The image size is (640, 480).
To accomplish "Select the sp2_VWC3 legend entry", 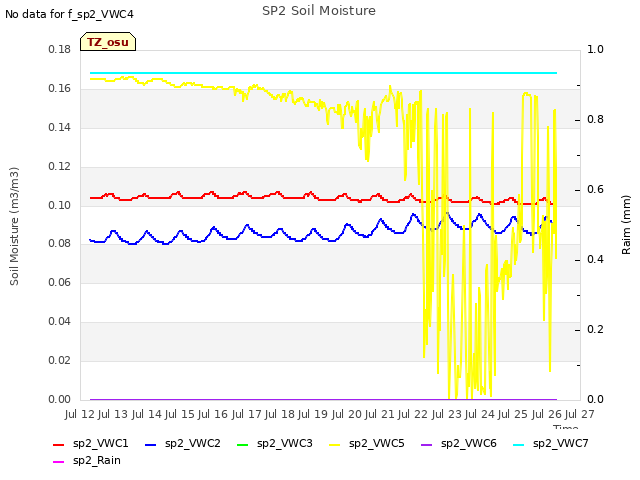I will pos(274,444).
